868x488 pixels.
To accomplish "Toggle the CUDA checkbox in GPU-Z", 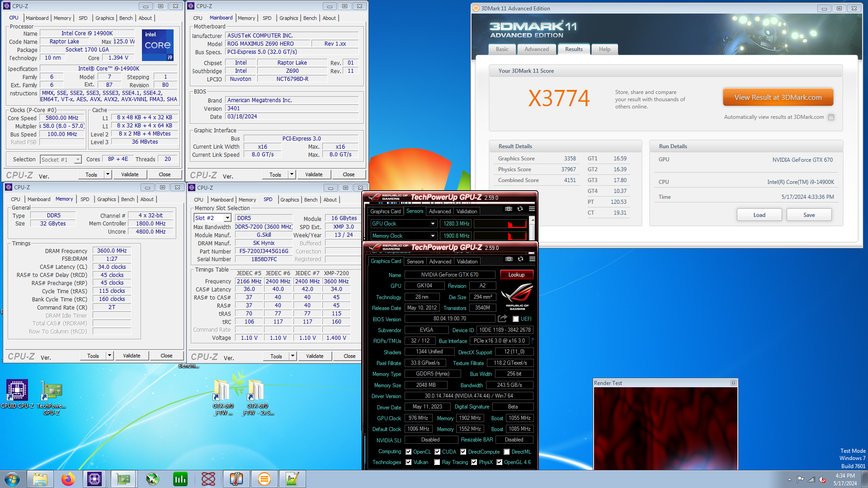I will (x=437, y=452).
